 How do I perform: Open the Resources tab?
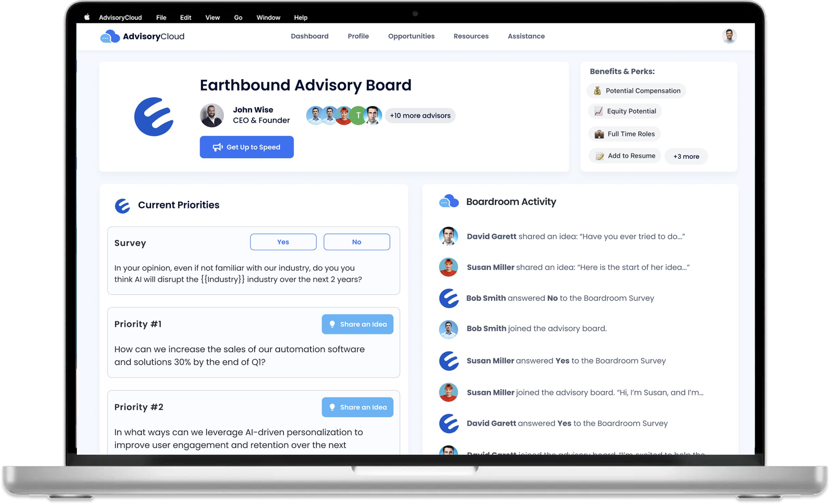click(x=471, y=36)
